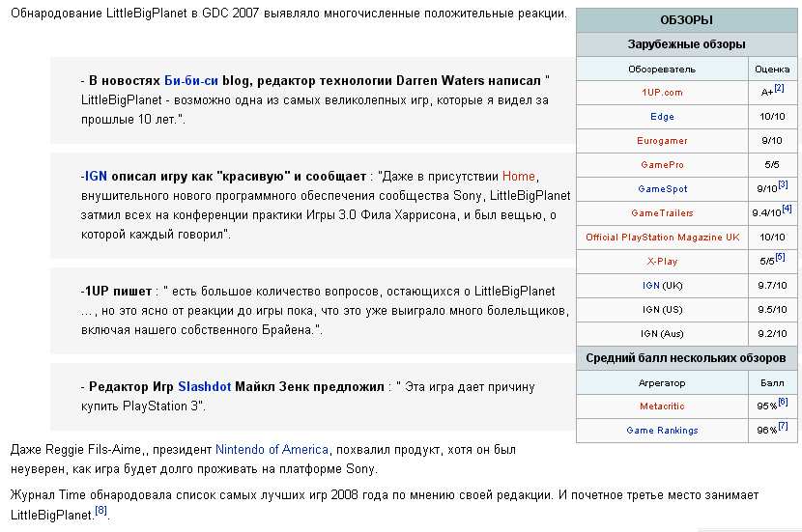802x532 pixels.
Task: Select the Обозреватель column header
Action: [662, 69]
